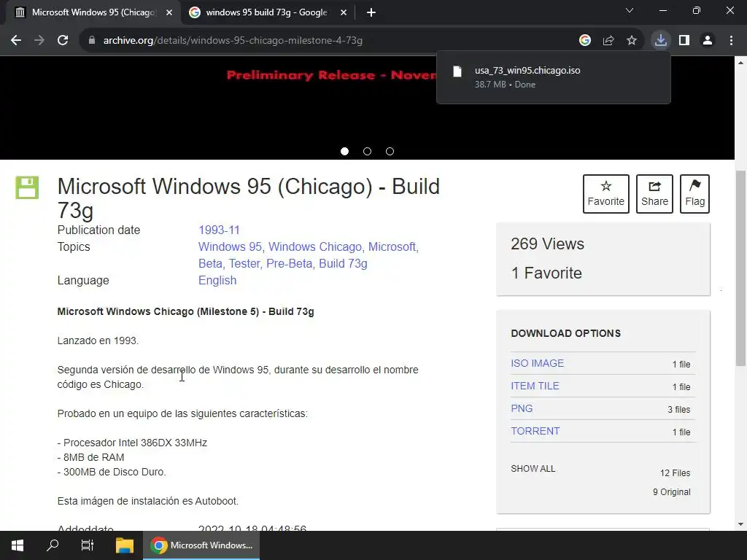Image resolution: width=747 pixels, height=560 pixels.
Task: Toggle the Chrome downloads icon
Action: (661, 41)
